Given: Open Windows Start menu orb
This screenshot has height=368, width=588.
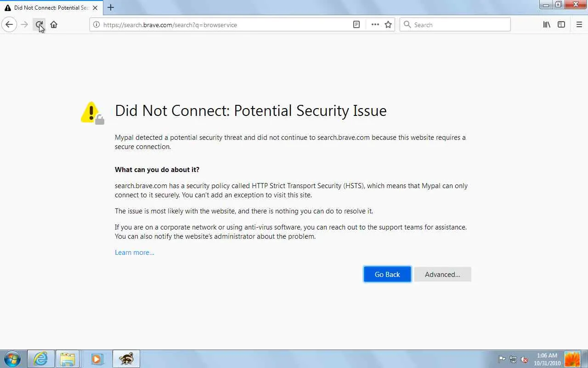Looking at the screenshot, I should (12, 359).
